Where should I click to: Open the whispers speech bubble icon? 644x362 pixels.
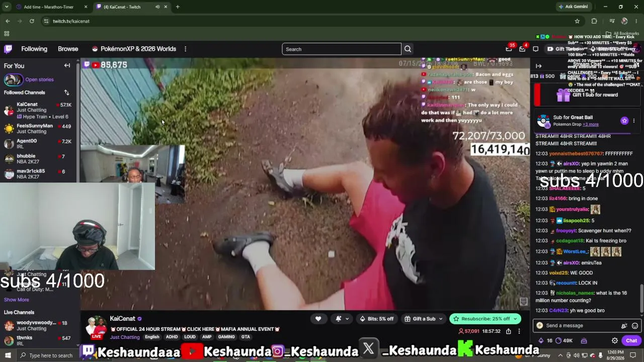coord(535,49)
